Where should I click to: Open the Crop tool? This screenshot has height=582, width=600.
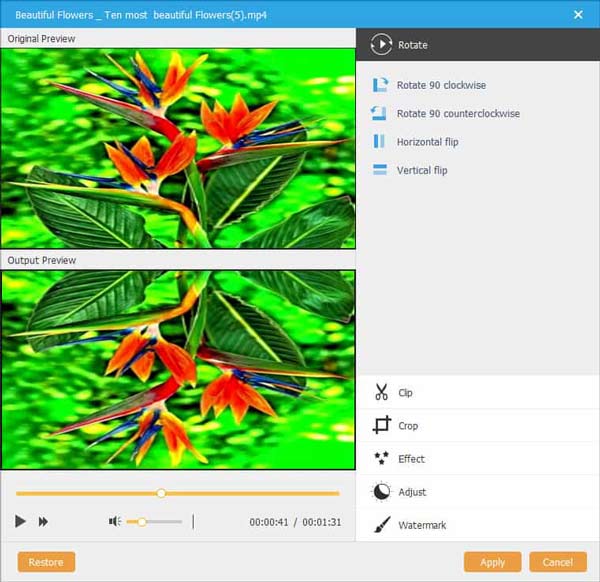pyautogui.click(x=381, y=426)
